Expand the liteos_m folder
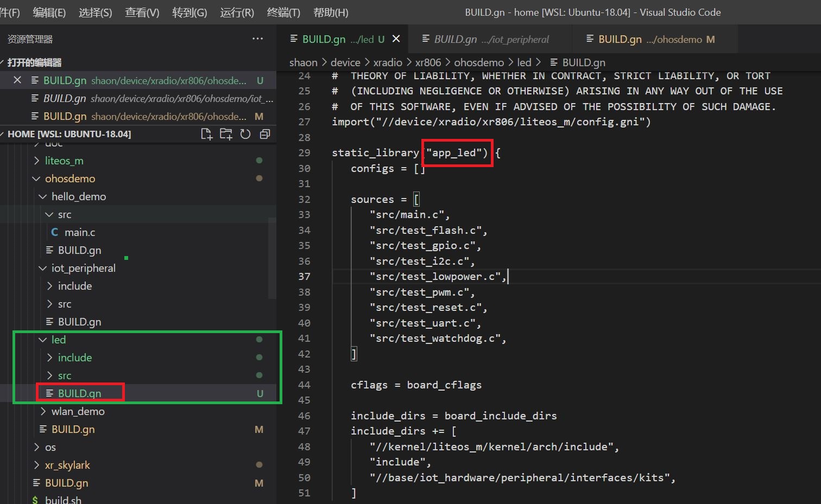The image size is (821, 504). point(36,161)
